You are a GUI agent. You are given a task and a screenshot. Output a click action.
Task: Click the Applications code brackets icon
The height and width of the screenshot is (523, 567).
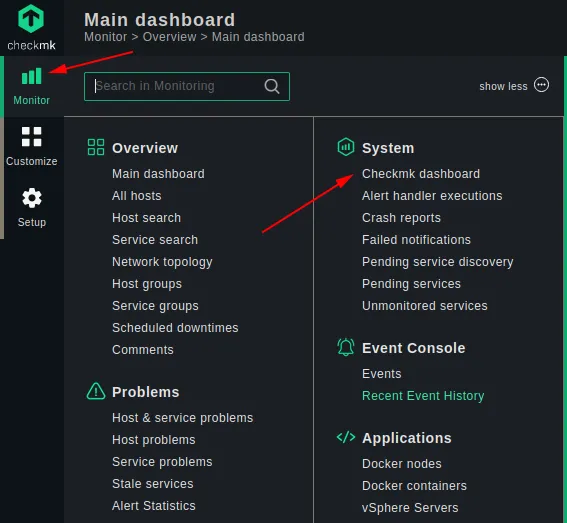346,437
